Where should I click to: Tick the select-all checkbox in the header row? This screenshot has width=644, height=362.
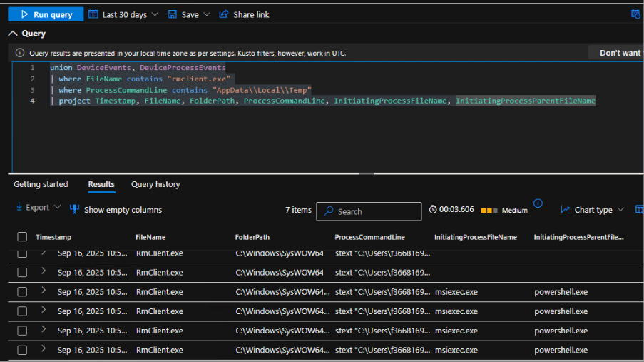(22, 237)
